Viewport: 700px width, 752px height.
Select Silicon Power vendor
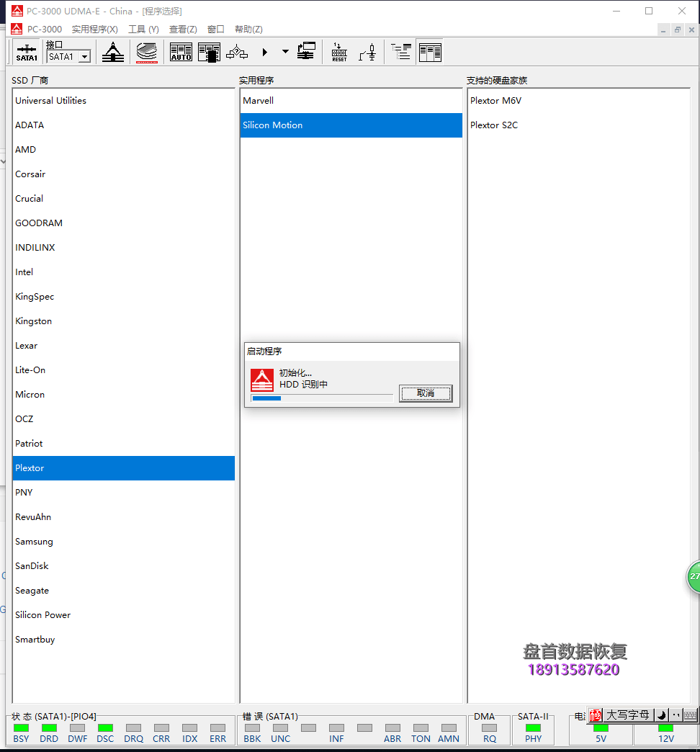coord(124,615)
